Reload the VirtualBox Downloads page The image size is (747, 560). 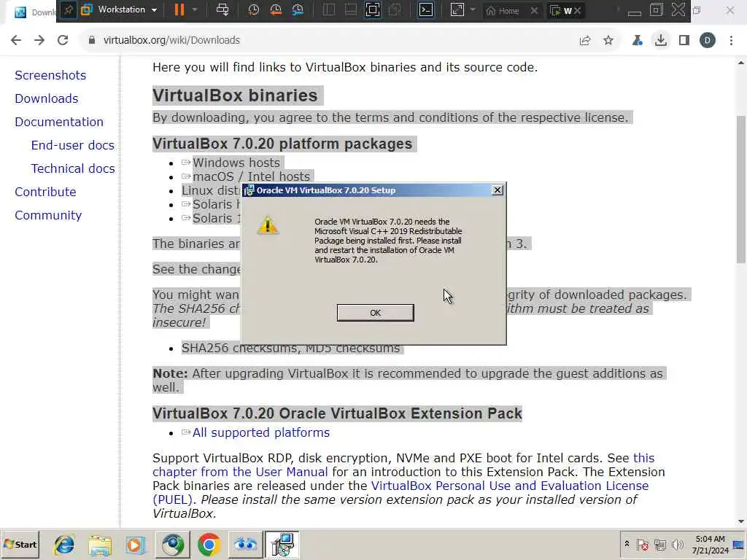(63, 40)
